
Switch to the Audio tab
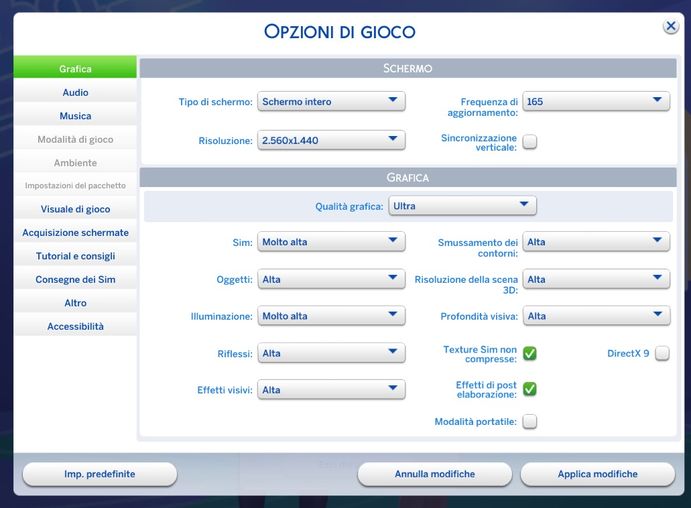coord(75,93)
